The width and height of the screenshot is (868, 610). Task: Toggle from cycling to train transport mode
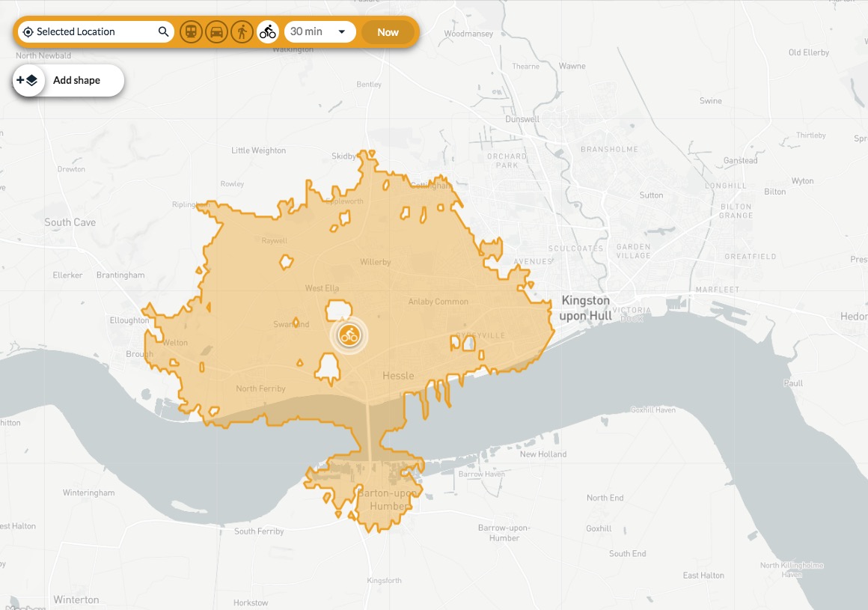coord(191,31)
